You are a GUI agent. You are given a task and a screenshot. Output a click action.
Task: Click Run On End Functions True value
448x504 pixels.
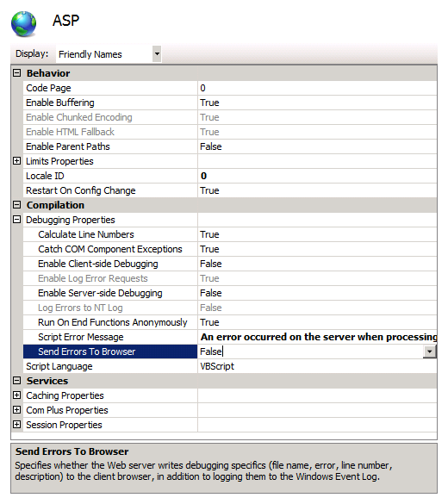pyautogui.click(x=317, y=322)
